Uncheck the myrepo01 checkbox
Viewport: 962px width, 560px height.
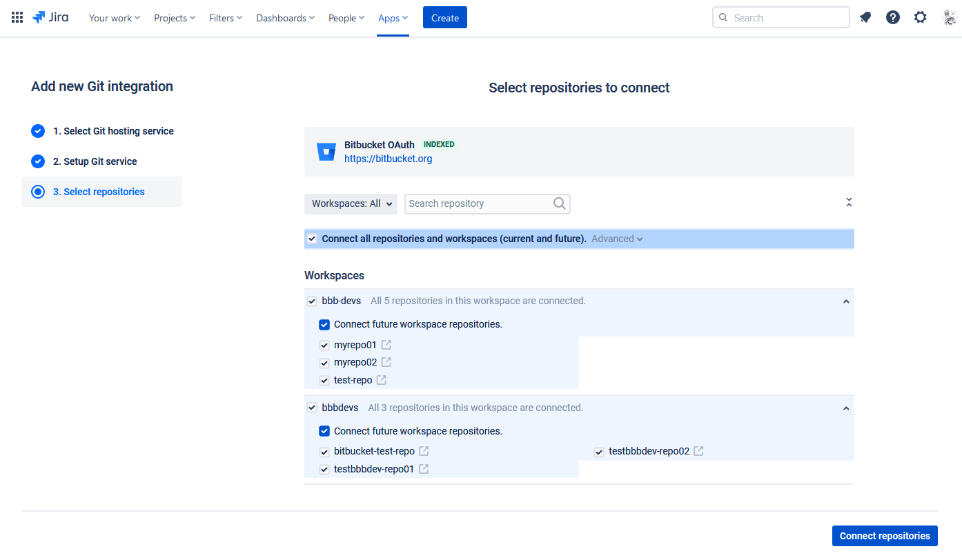[324, 345]
